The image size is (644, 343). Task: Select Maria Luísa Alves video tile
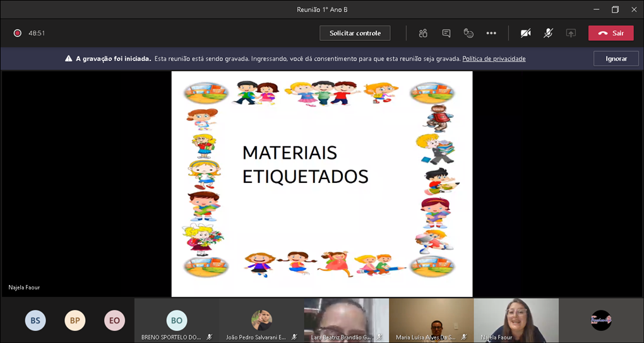[431, 320]
